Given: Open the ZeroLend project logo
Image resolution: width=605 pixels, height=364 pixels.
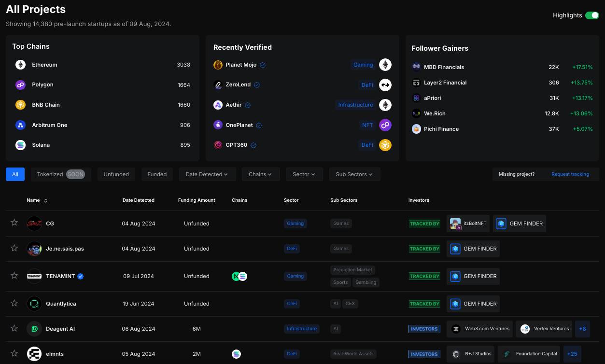Looking at the screenshot, I should pos(218,85).
